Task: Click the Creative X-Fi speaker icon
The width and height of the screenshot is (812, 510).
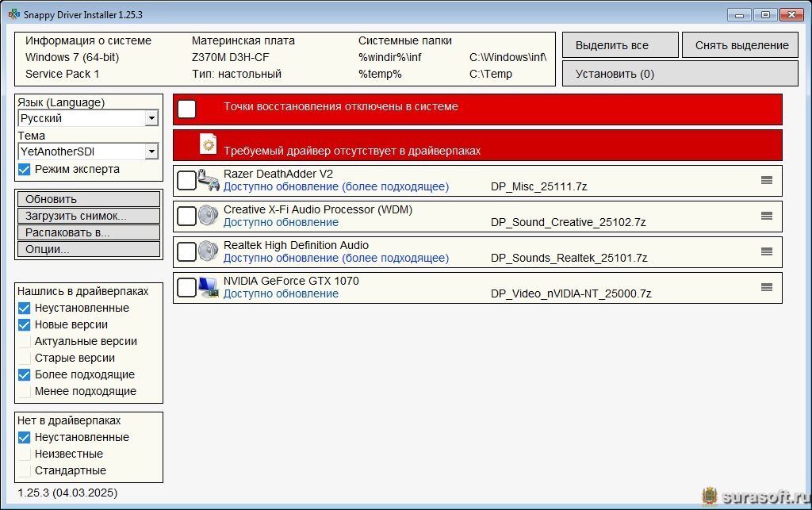Action: 209,216
